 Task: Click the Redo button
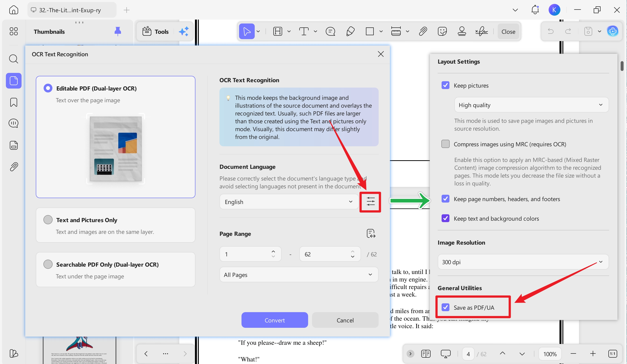568,32
